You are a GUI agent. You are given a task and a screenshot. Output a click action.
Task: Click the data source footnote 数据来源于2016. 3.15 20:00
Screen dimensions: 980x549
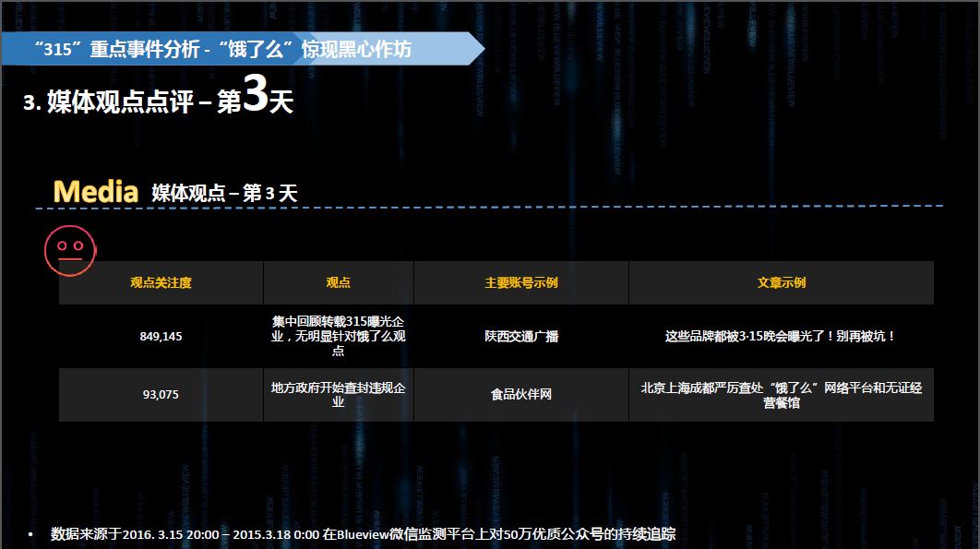point(364,534)
